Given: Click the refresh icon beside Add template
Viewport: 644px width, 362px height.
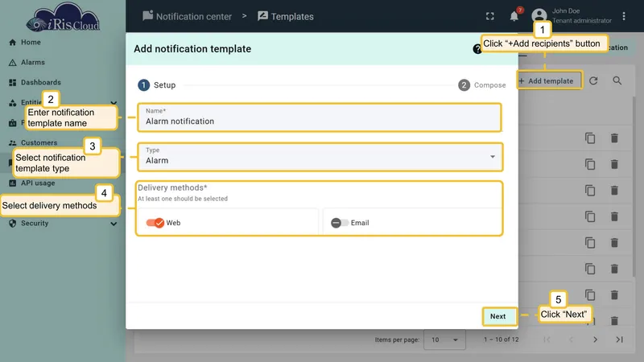Looking at the screenshot, I should [x=593, y=81].
